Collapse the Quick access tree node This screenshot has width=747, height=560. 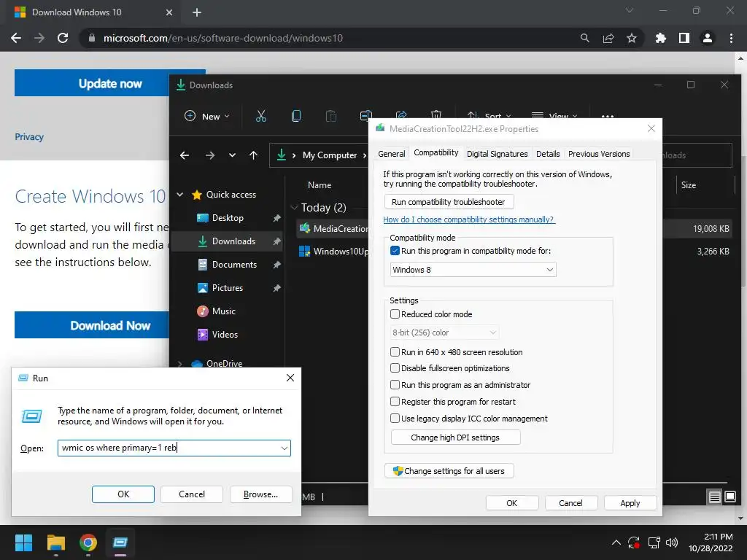(180, 194)
